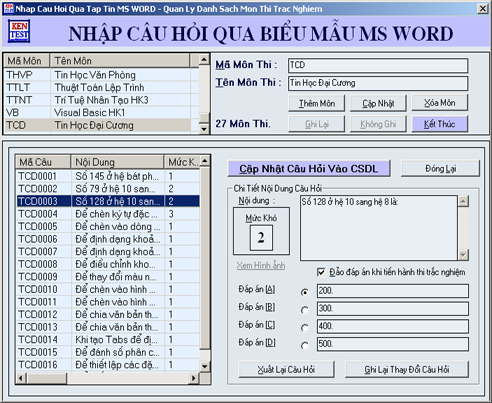Click the question list vertical scrollbar thumb

pyautogui.click(x=205, y=258)
